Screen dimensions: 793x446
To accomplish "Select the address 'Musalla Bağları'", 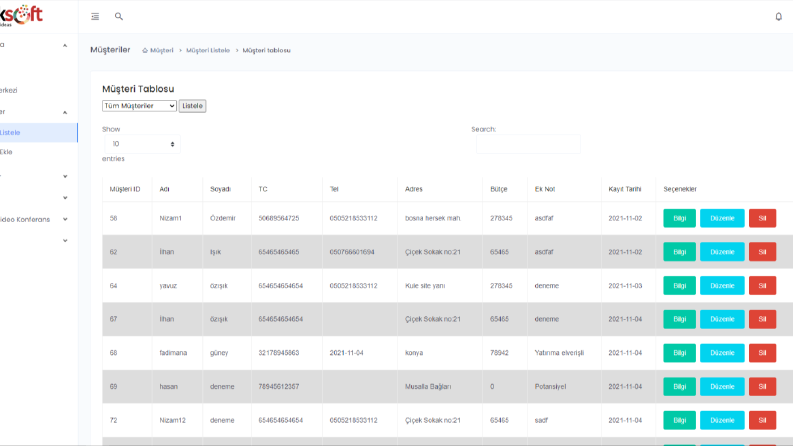I will [x=428, y=386].
